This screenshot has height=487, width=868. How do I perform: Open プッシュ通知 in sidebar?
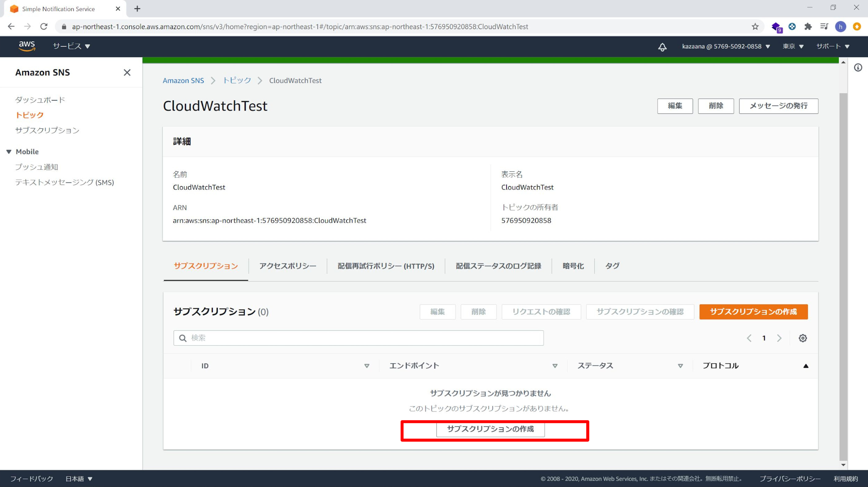coord(36,167)
